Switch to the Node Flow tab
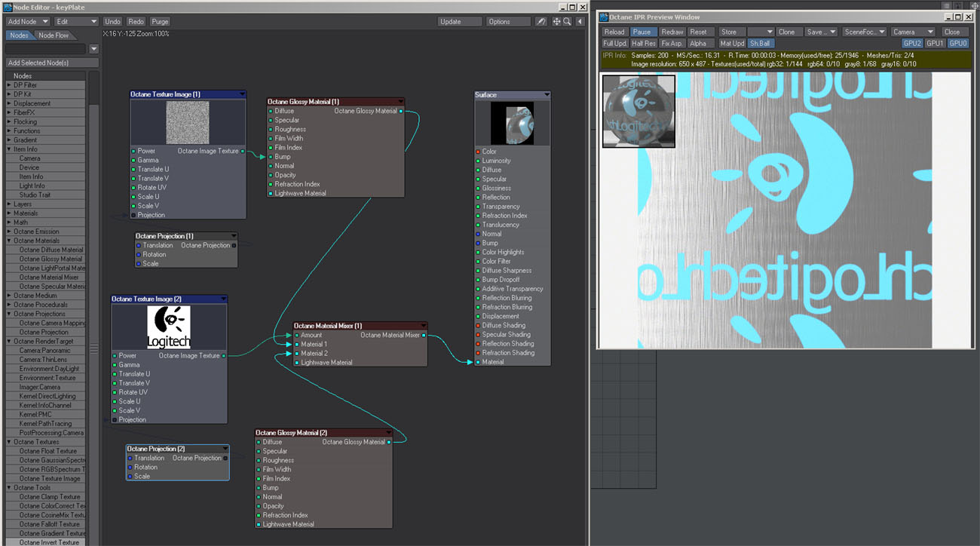The image size is (980, 546). coord(54,35)
